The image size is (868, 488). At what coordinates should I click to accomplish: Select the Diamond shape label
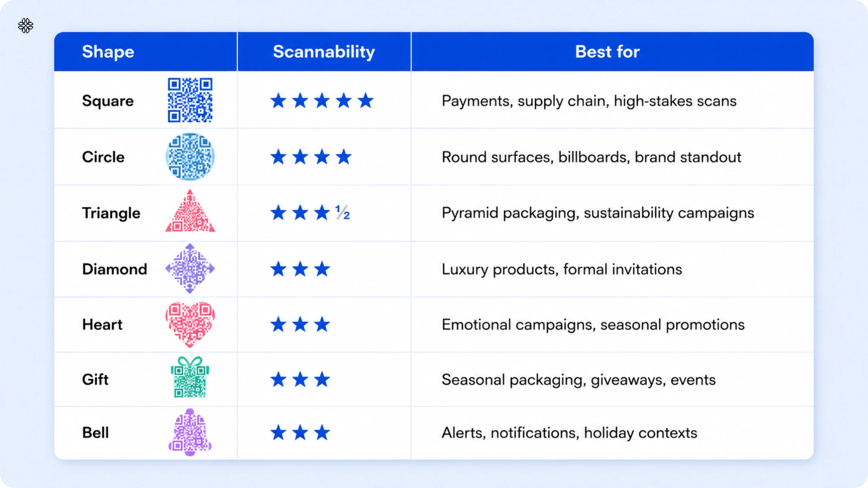coord(115,269)
